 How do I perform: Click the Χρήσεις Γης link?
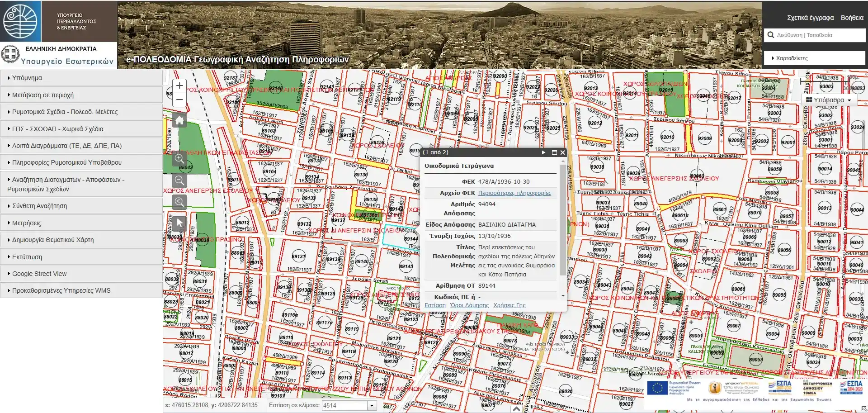[509, 305]
